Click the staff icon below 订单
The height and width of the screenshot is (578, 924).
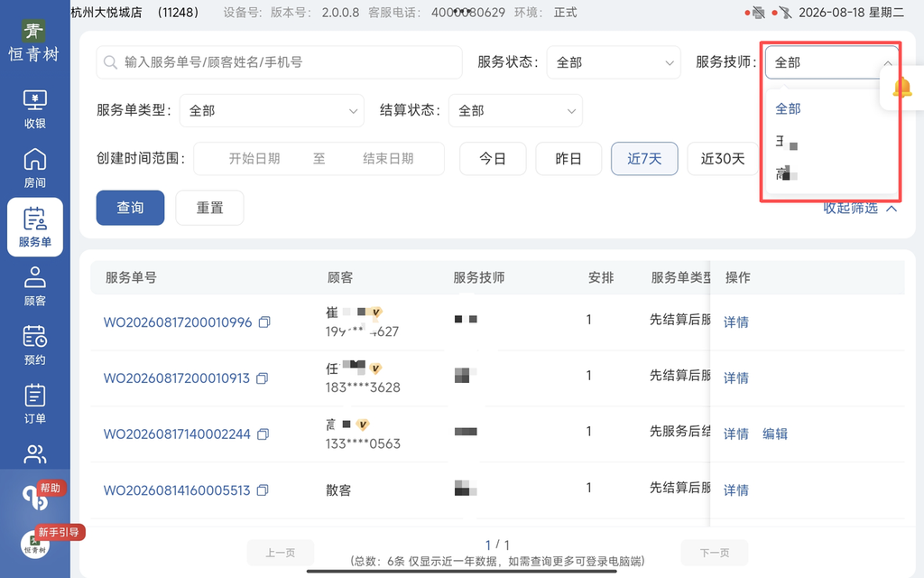click(x=35, y=454)
